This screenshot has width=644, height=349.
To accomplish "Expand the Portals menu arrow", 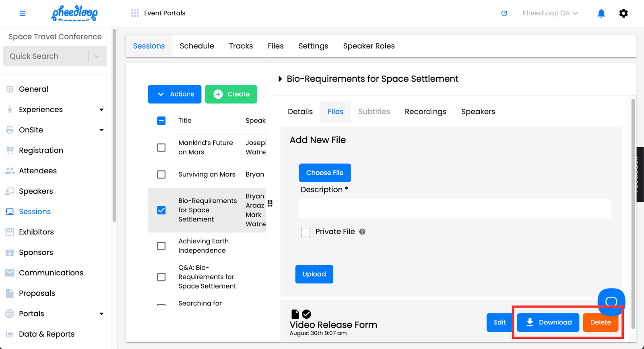I will click(x=101, y=314).
